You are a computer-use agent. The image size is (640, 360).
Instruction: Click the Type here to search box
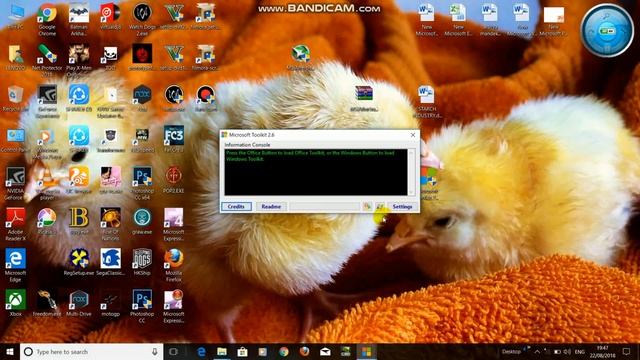pyautogui.click(x=91, y=351)
